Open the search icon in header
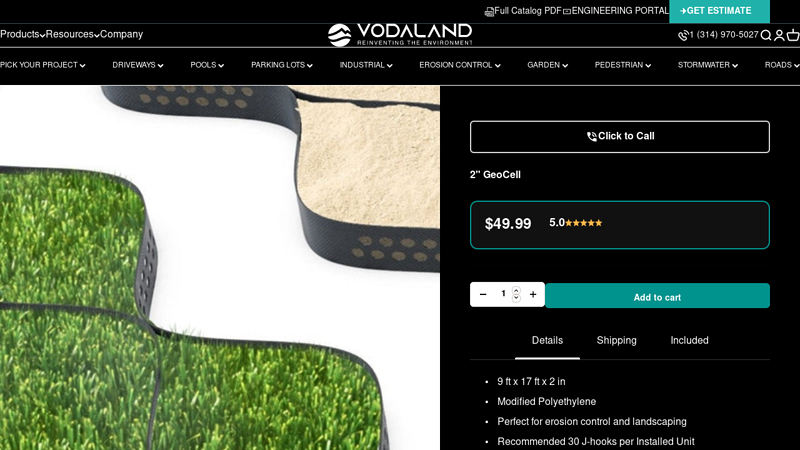This screenshot has width=800, height=450. [x=766, y=35]
